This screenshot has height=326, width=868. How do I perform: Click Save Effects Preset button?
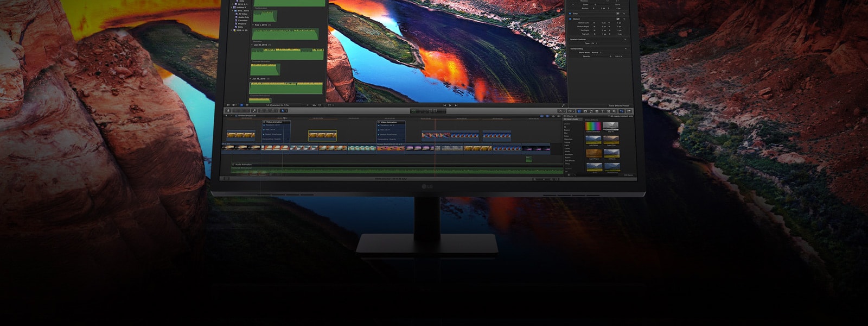(x=619, y=105)
